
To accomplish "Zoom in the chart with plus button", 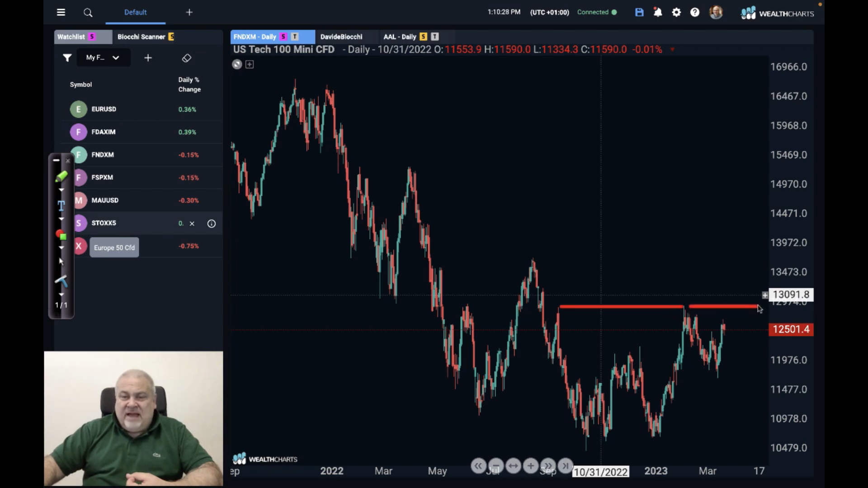I will (531, 466).
